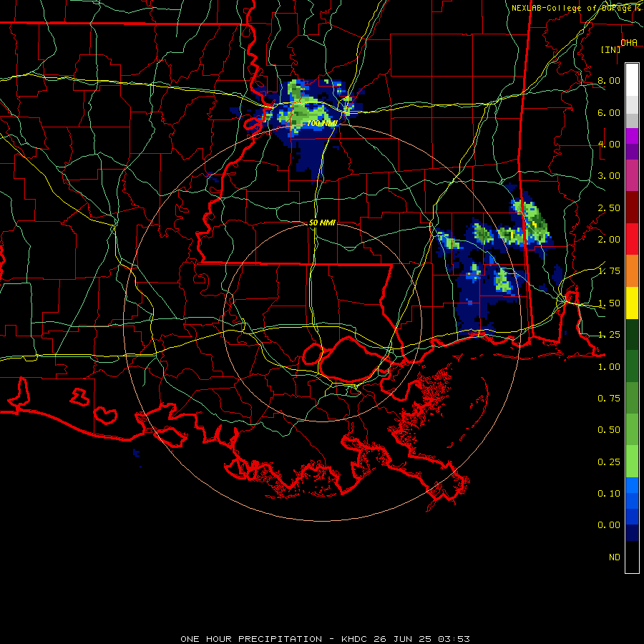Click the 'KHDC' radar site identifier
The height and width of the screenshot is (644, 644).
354,639
